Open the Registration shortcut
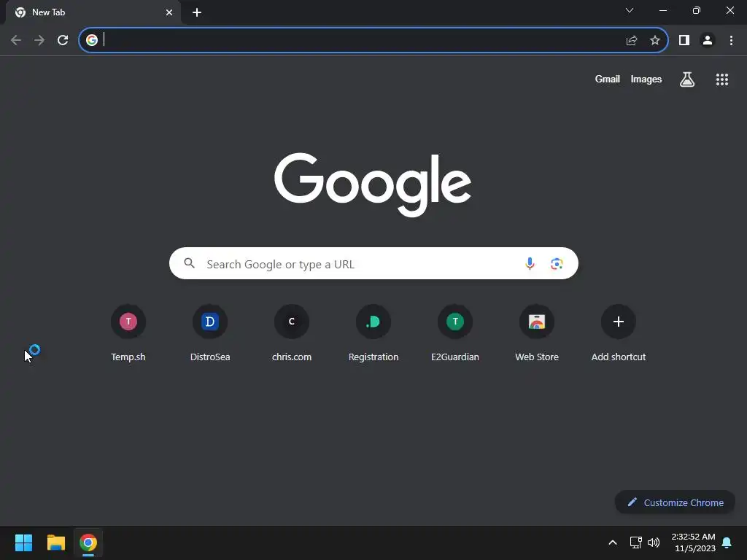 pyautogui.click(x=373, y=333)
